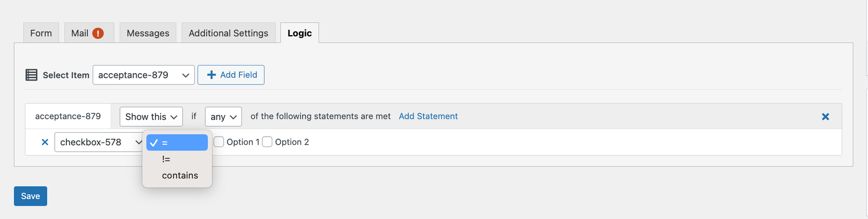The width and height of the screenshot is (868, 219).
Task: Click the list icon beside Select Item
Action: tap(31, 75)
